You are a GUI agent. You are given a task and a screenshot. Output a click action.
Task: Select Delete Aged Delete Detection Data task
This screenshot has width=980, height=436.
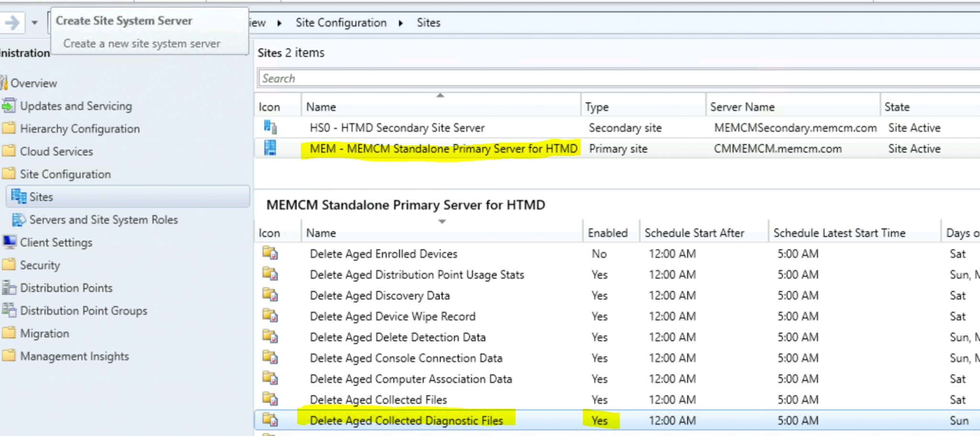[617, 337]
